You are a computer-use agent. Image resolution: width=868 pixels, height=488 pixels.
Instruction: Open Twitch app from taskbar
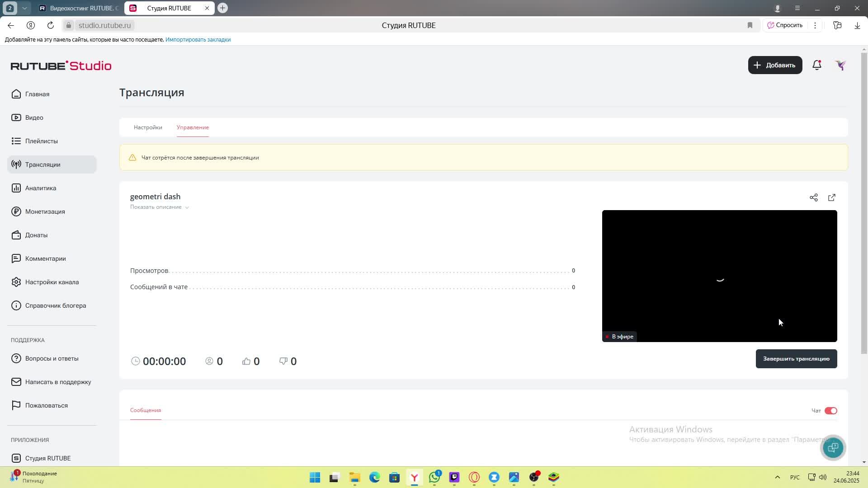pos(454,478)
